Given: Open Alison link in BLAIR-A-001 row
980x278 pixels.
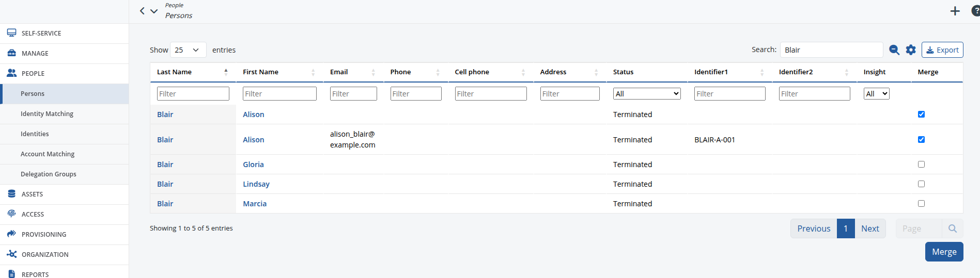Looking at the screenshot, I should coord(253,140).
